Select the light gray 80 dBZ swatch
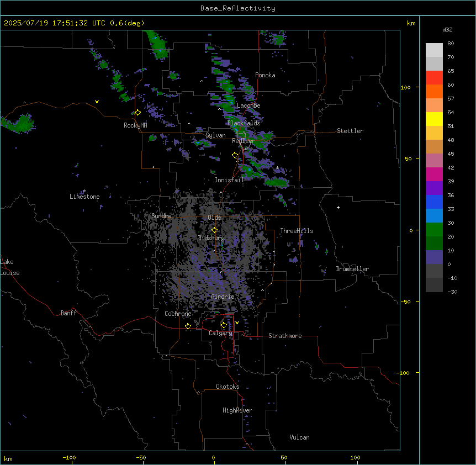Image resolution: width=476 pixels, height=465 pixels. coord(434,50)
